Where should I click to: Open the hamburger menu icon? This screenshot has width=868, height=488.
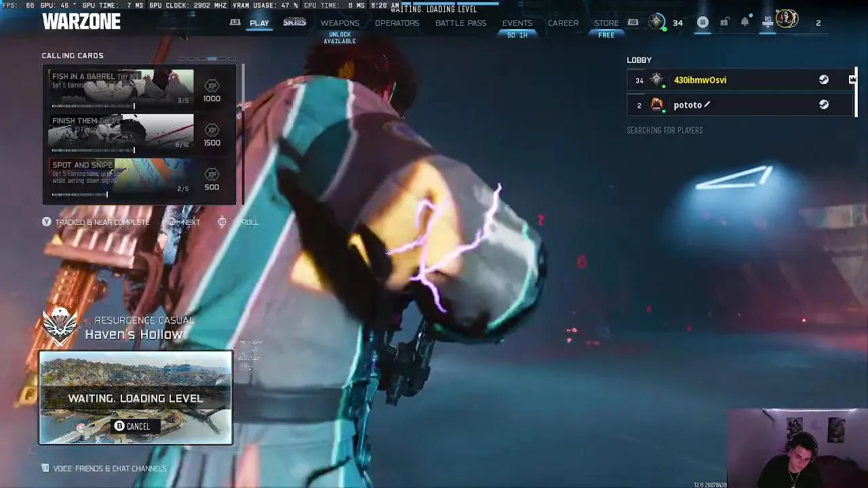coord(703,22)
